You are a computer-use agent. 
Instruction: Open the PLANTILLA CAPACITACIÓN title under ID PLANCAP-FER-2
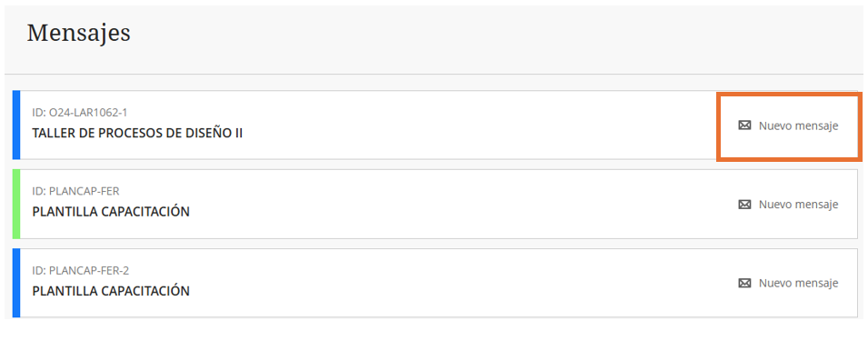(x=111, y=291)
